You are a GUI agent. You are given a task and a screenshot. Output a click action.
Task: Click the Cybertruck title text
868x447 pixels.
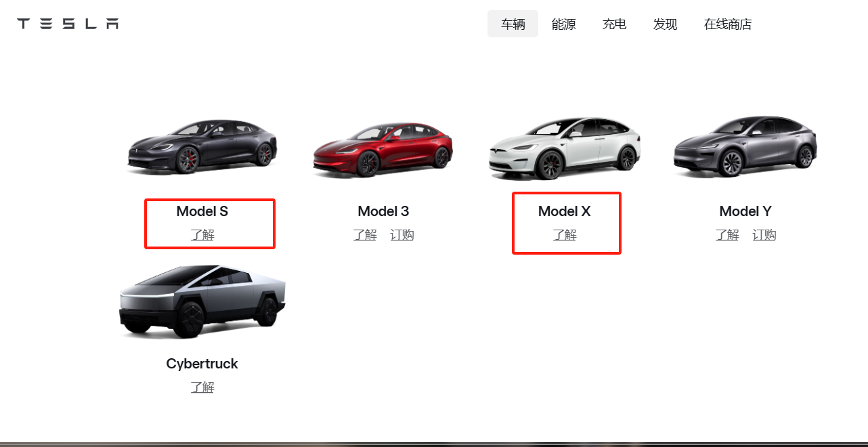pos(202,364)
